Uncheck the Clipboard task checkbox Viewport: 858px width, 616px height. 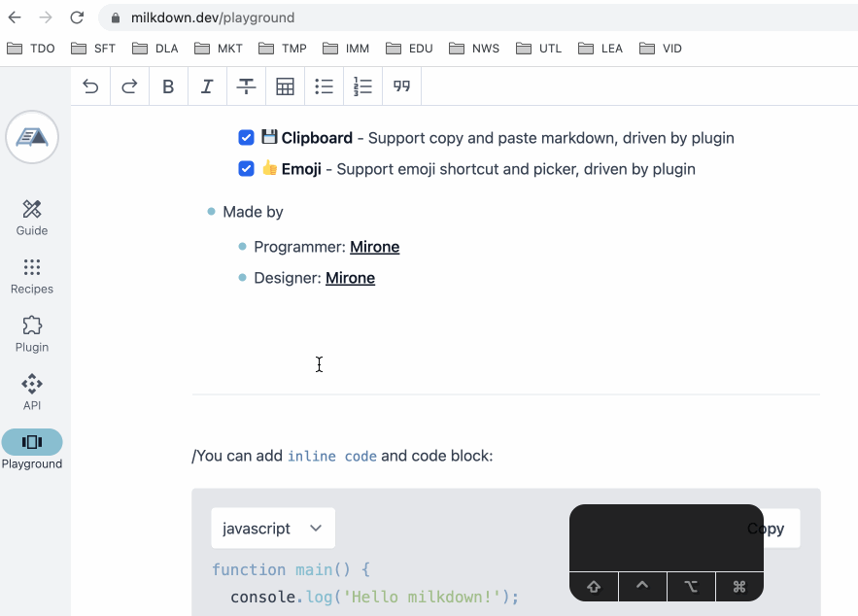tap(246, 137)
